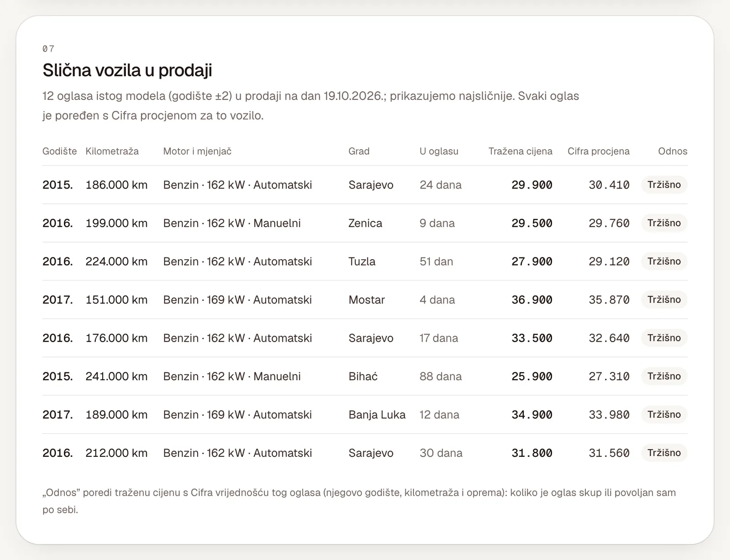The height and width of the screenshot is (560, 730).
Task: Click the 151.000 km mileage cell
Action: (x=116, y=300)
